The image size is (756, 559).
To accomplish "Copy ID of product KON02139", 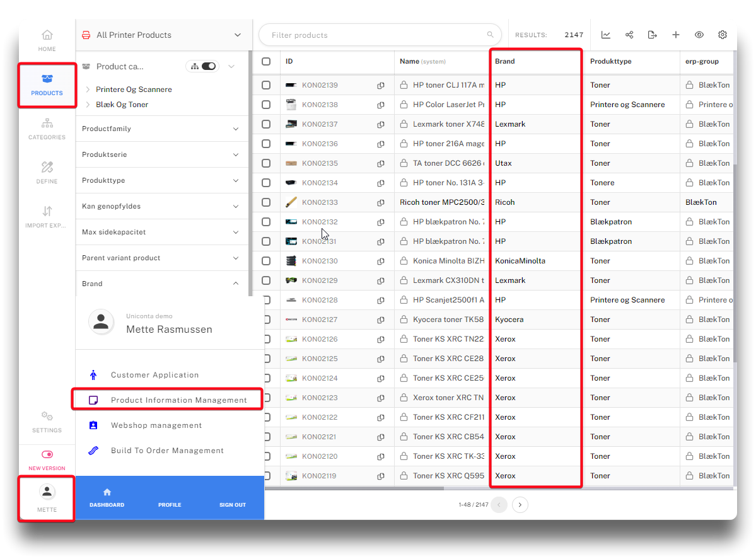I will (x=381, y=85).
